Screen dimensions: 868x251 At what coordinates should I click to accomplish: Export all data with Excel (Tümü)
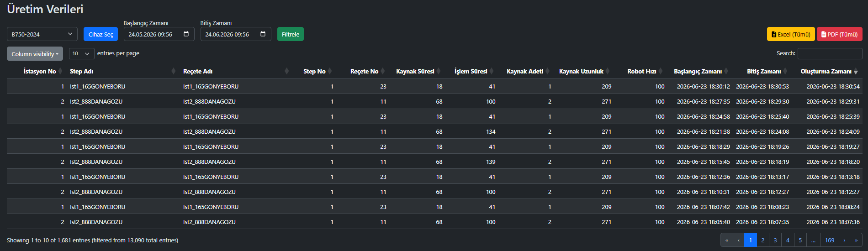click(791, 34)
